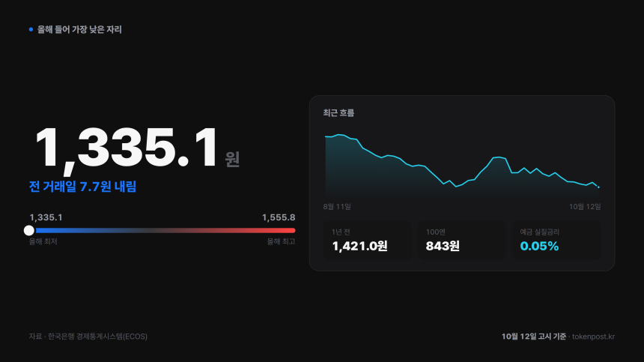Click the '1년 전' label

click(x=341, y=232)
